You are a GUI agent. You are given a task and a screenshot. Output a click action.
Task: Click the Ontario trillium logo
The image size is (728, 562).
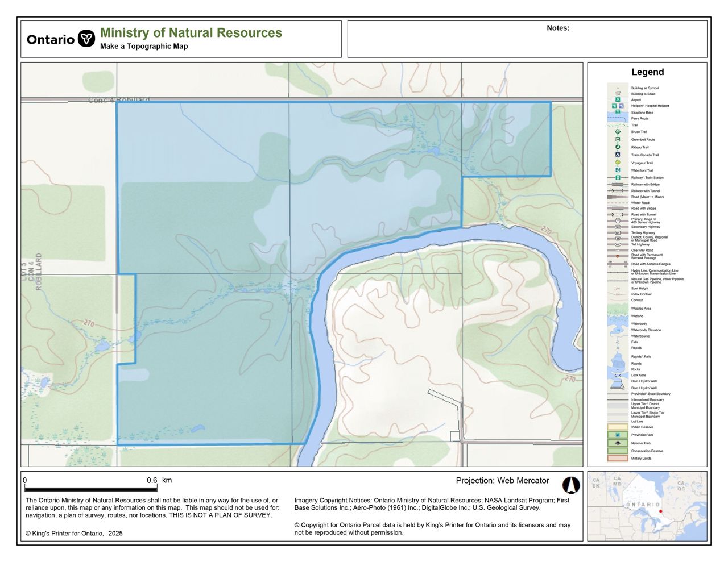pos(86,39)
